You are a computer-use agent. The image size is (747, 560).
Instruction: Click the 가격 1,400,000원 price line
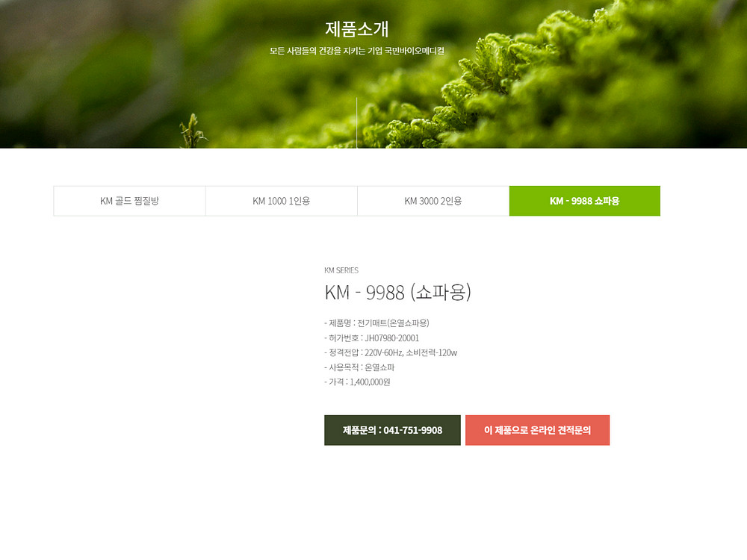[357, 382]
